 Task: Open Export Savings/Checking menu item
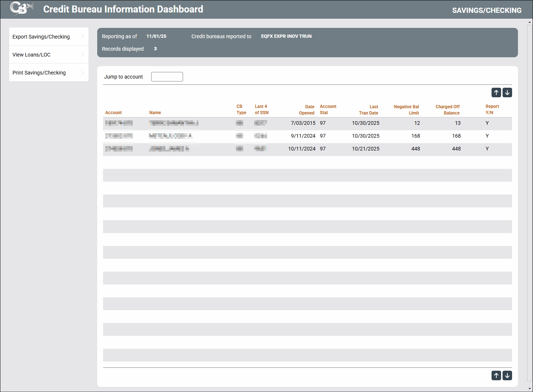[41, 37]
